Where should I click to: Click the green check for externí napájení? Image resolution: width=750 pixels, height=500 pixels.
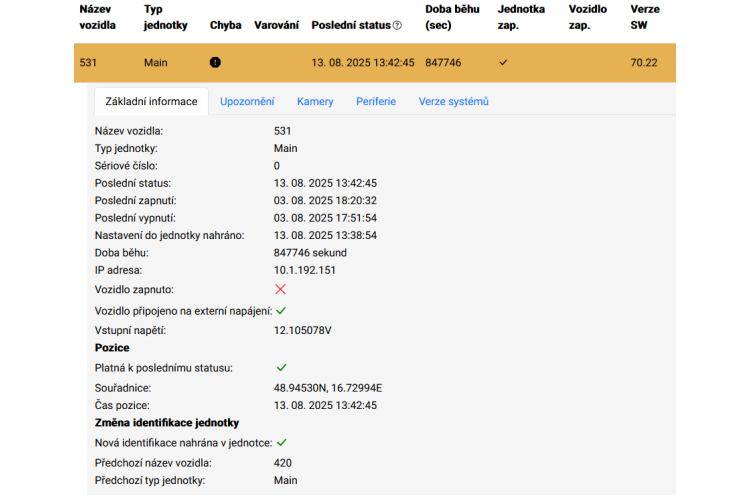coord(281,311)
